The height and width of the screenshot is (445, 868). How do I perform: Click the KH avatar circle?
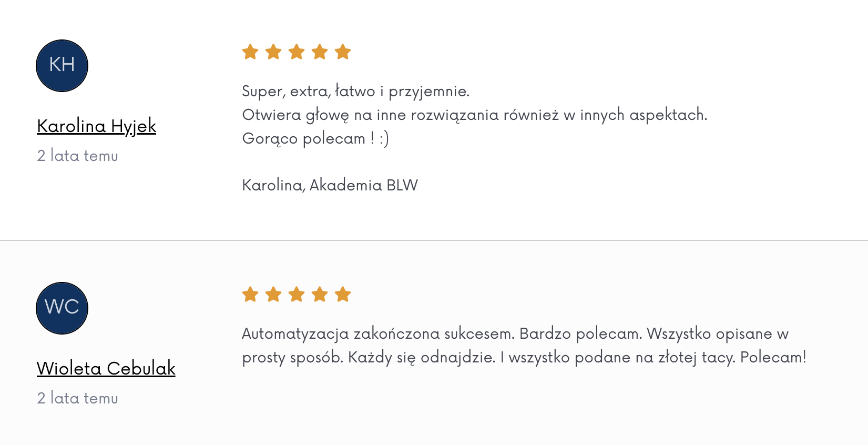point(62,66)
